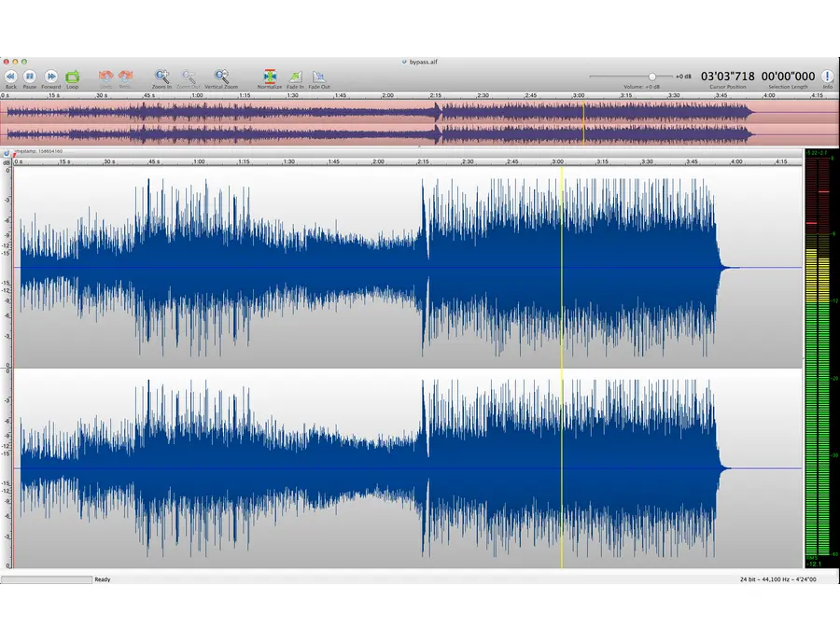This screenshot has height=641, width=840.
Task: Open the Info panel
Action: 827,76
